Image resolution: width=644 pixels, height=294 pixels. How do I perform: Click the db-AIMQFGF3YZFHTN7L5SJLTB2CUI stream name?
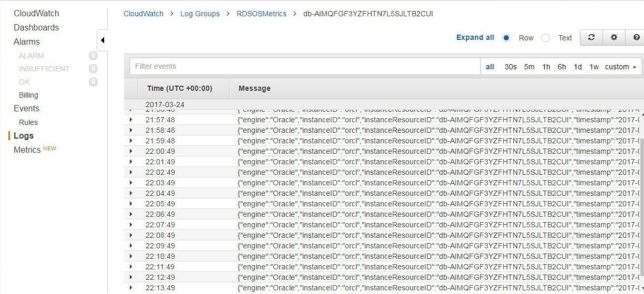(368, 14)
